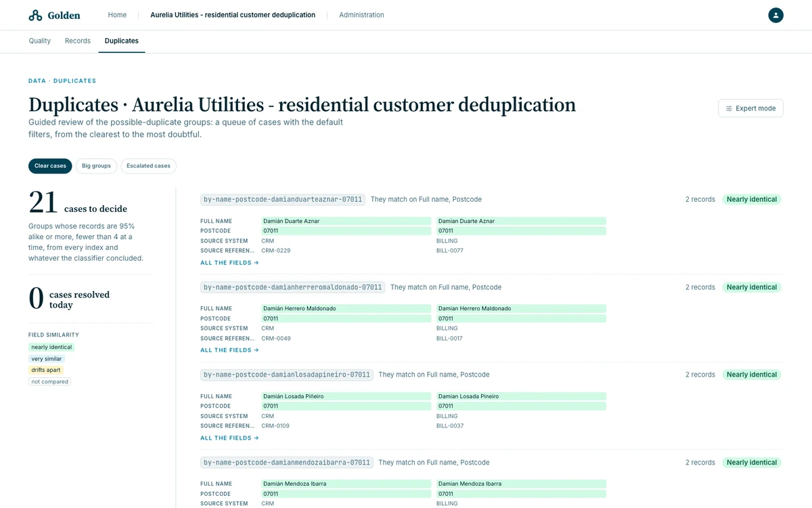Open All the fields for Duarte Aznar group
Viewport: 812px width, 508px height.
(x=229, y=263)
